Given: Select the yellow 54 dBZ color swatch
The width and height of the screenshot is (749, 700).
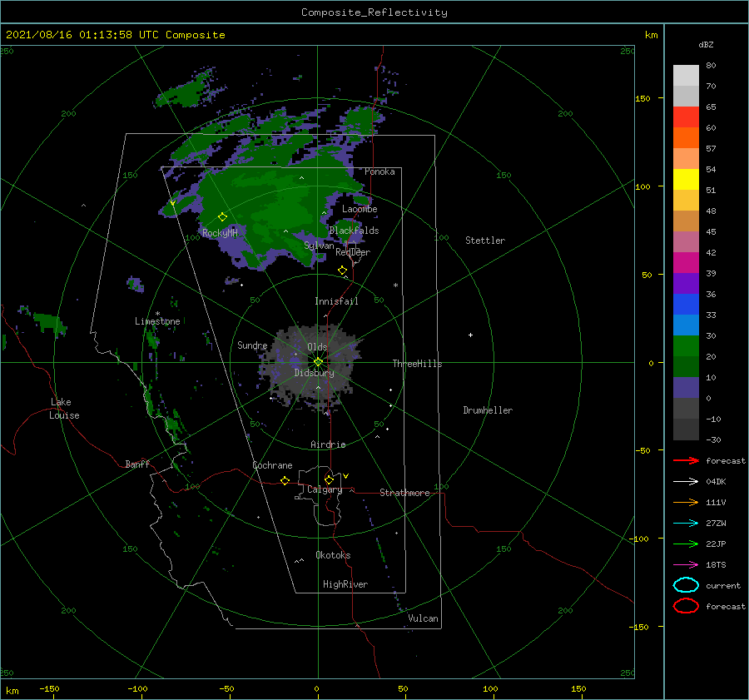Looking at the screenshot, I should tap(686, 180).
